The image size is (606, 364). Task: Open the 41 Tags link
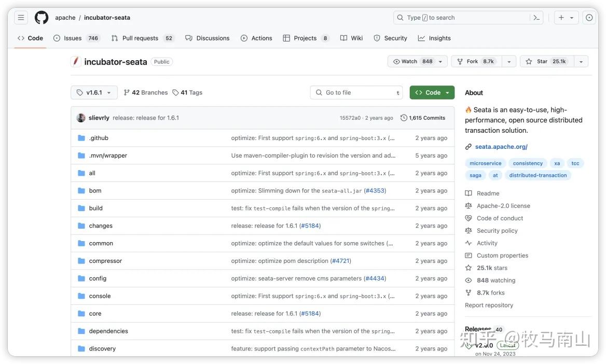[x=187, y=92]
